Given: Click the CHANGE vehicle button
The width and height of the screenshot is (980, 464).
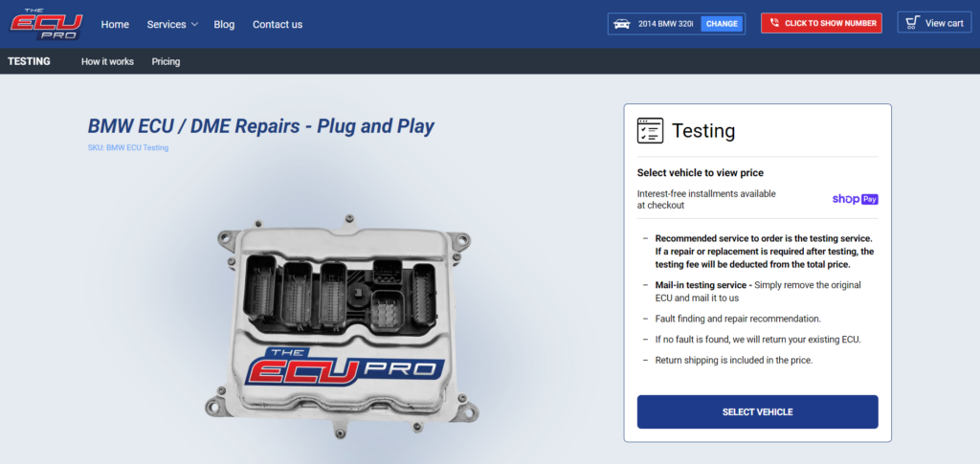Looking at the screenshot, I should [x=722, y=24].
